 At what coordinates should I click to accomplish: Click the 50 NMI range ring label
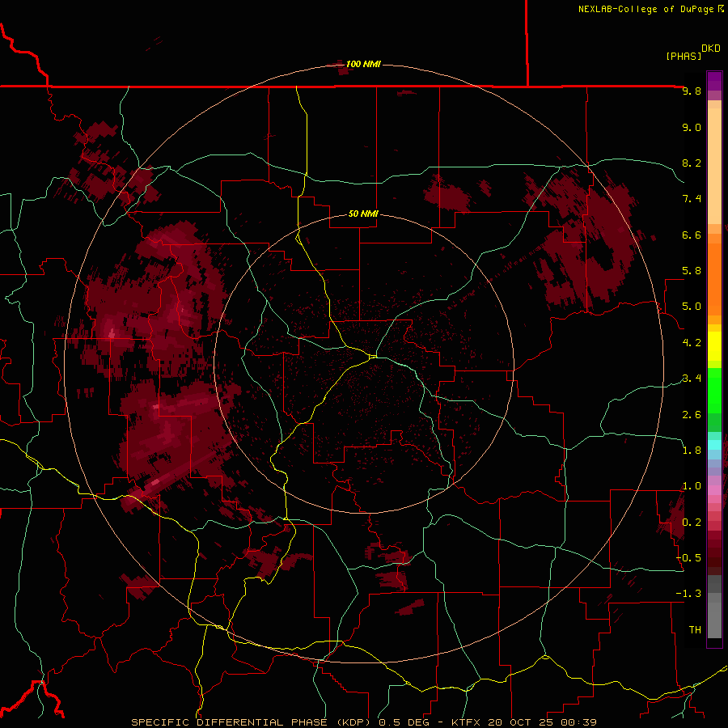click(363, 214)
